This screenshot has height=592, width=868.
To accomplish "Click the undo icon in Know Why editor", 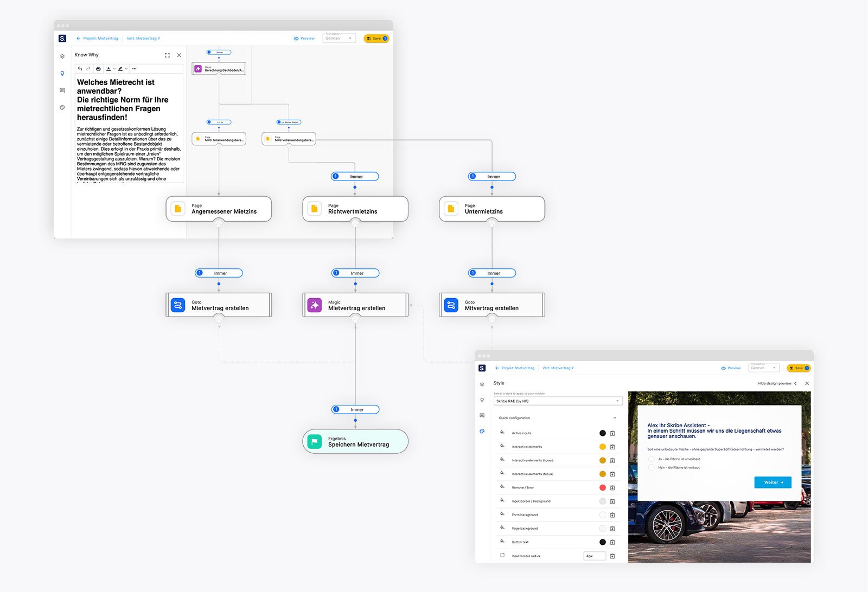I will tap(80, 68).
